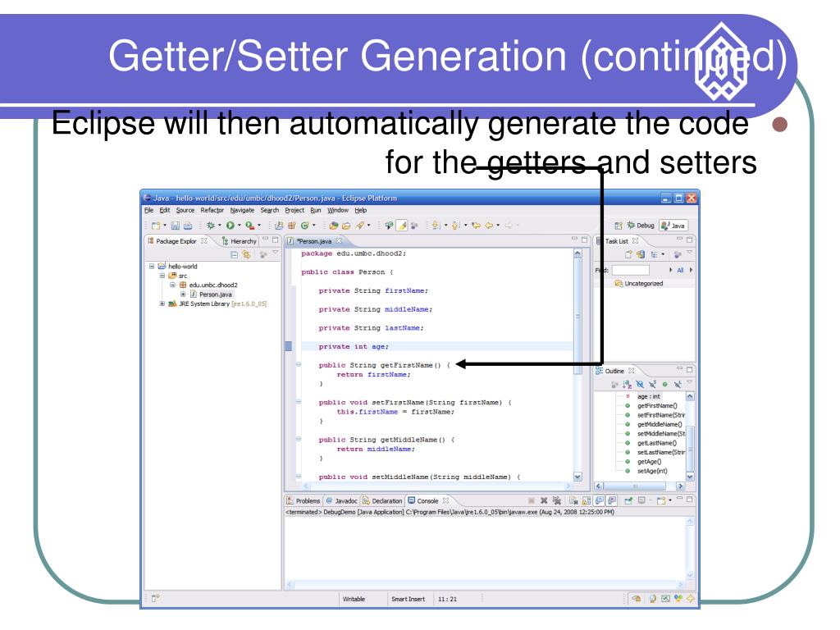Toggle alphabetical Sort in Outline toolbar
The image size is (840, 630).
(x=628, y=385)
